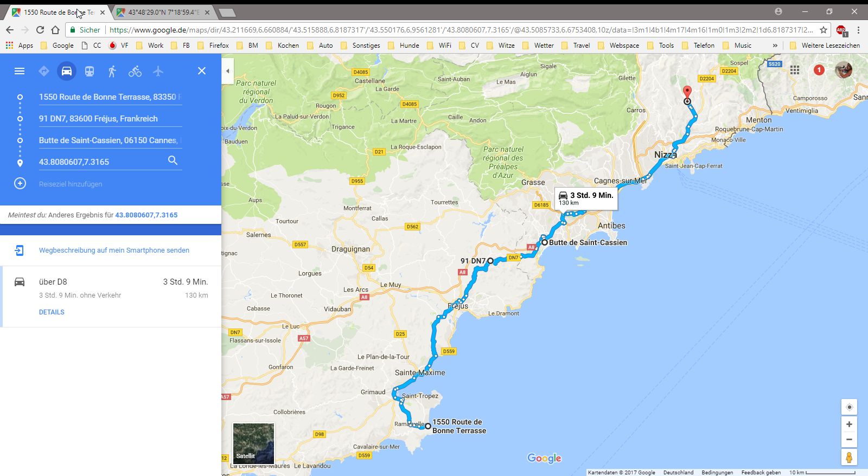The image size is (868, 476).
Task: Open the Google bookmarks folder
Action: pyautogui.click(x=57, y=46)
